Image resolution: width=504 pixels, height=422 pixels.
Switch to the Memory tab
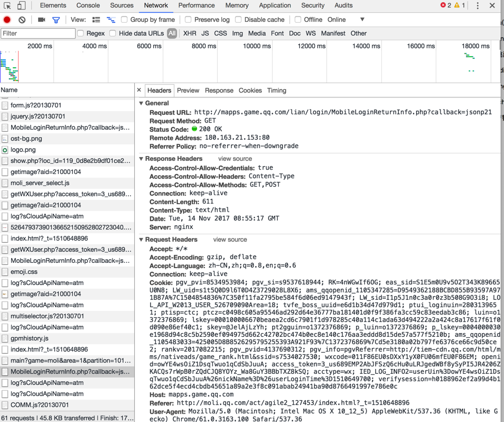[237, 5]
